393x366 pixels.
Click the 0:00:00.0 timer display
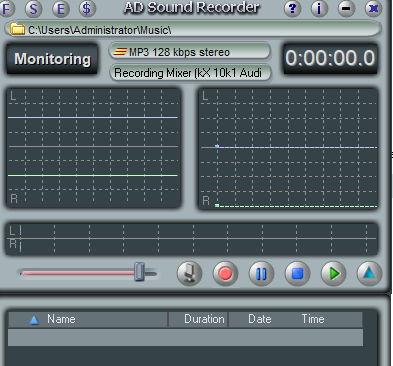(x=330, y=58)
